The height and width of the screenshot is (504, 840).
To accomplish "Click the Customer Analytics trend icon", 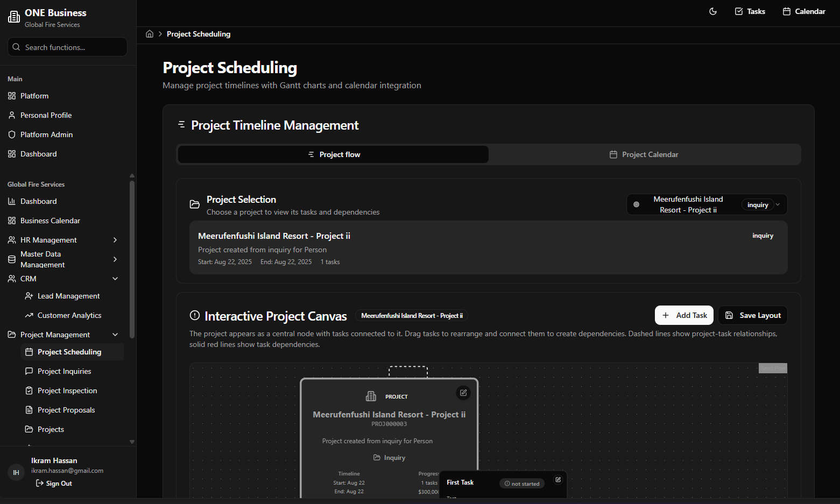I will point(29,315).
